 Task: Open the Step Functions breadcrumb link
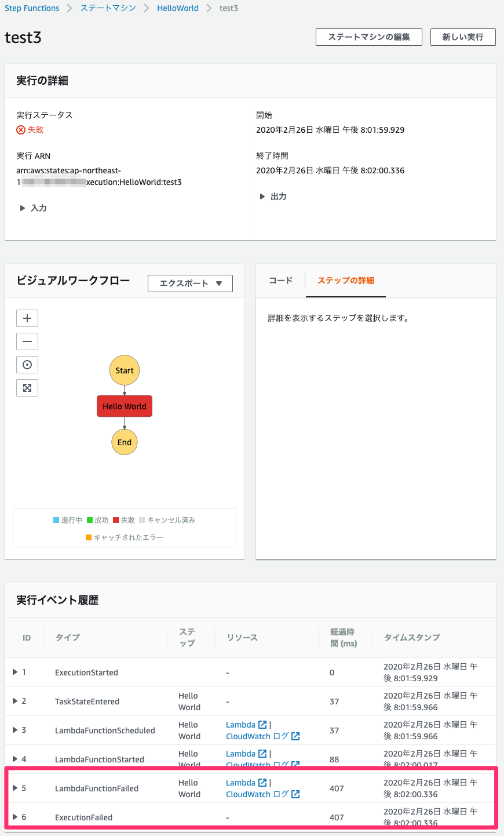coord(32,8)
